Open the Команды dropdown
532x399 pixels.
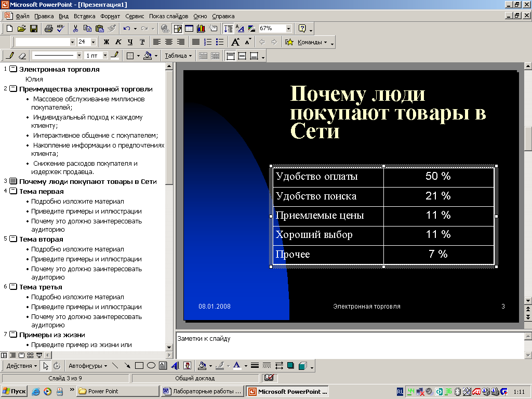[312, 43]
